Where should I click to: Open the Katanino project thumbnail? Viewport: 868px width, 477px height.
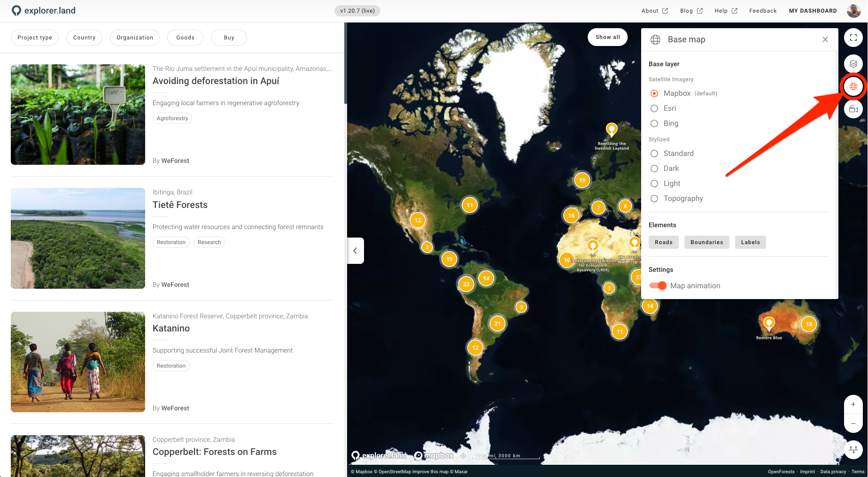(x=78, y=362)
